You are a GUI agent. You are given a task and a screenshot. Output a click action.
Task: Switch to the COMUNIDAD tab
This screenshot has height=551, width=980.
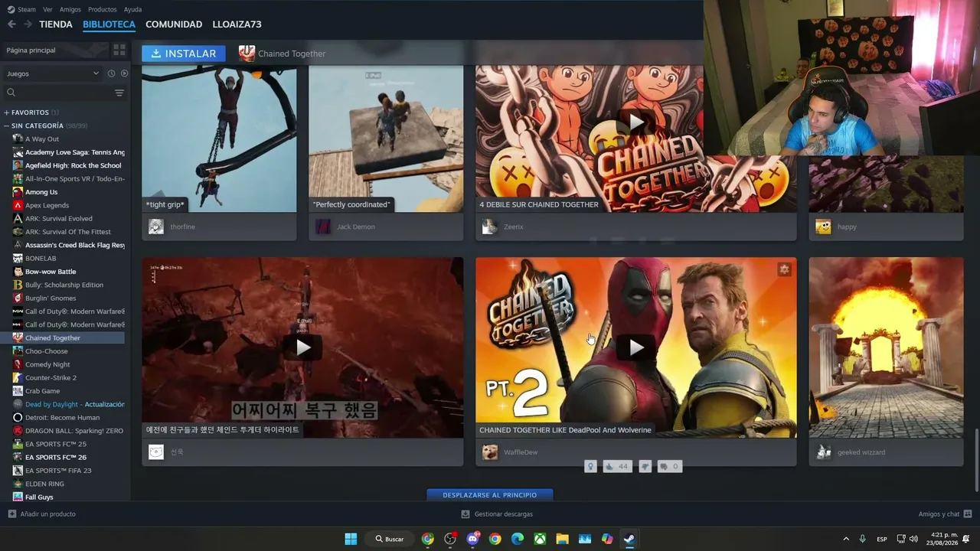(x=174, y=24)
